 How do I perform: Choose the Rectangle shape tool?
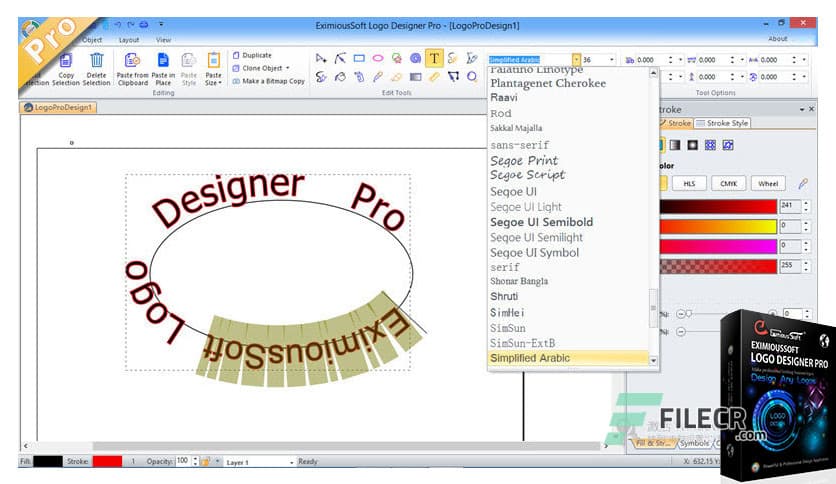[x=359, y=59]
